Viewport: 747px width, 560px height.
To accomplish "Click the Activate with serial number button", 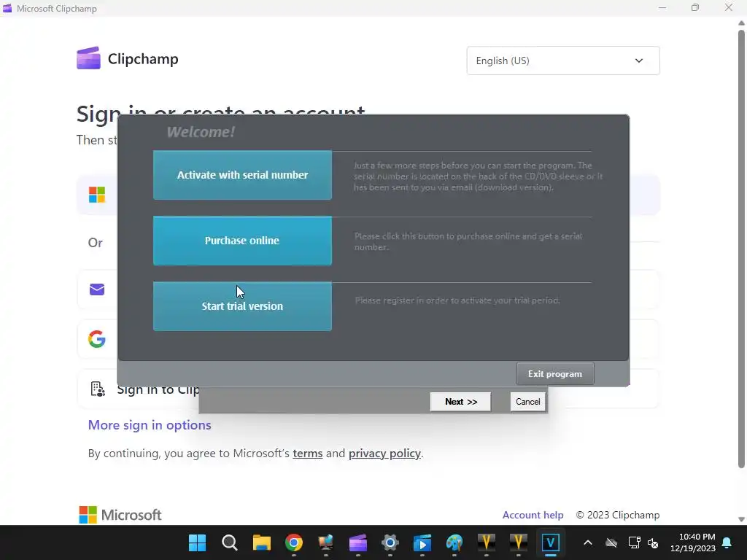I will tap(242, 175).
